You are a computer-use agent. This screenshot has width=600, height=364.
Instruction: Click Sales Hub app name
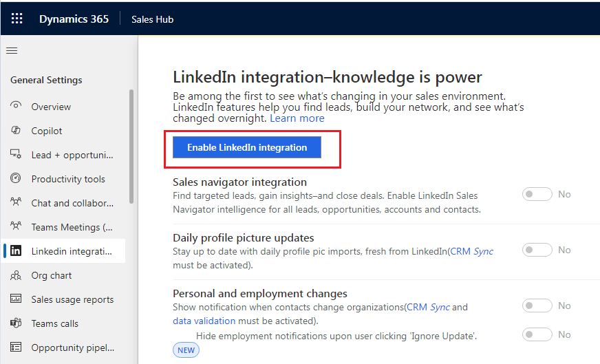(152, 19)
